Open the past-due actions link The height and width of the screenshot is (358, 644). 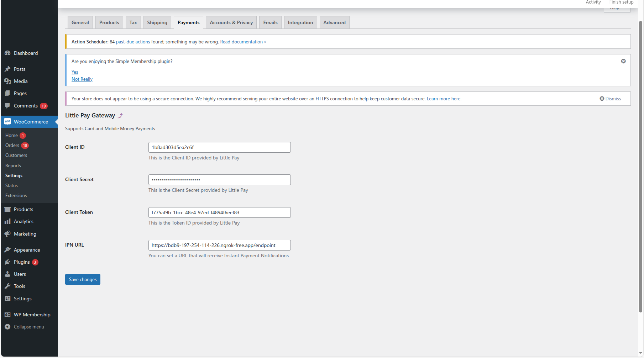pyautogui.click(x=133, y=42)
